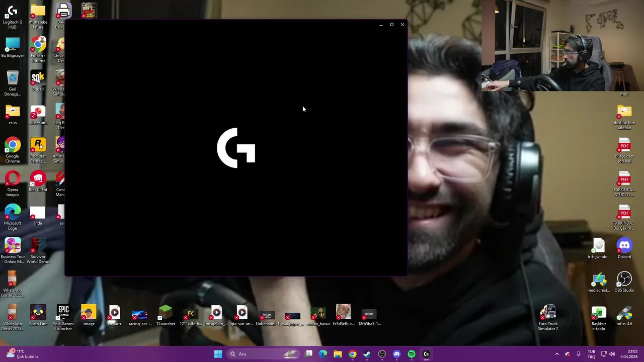Open the fe5d5efb-e... cat image file
Screen dimensions: 644x362
click(344, 315)
